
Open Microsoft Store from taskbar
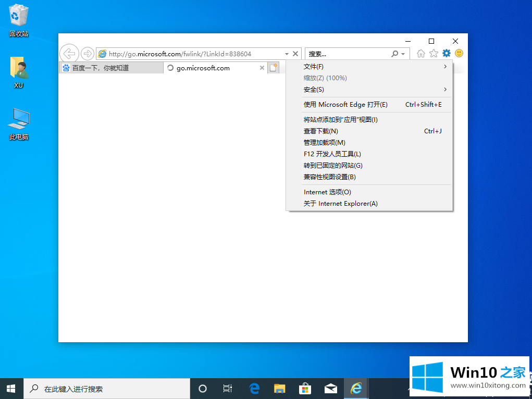(x=305, y=389)
